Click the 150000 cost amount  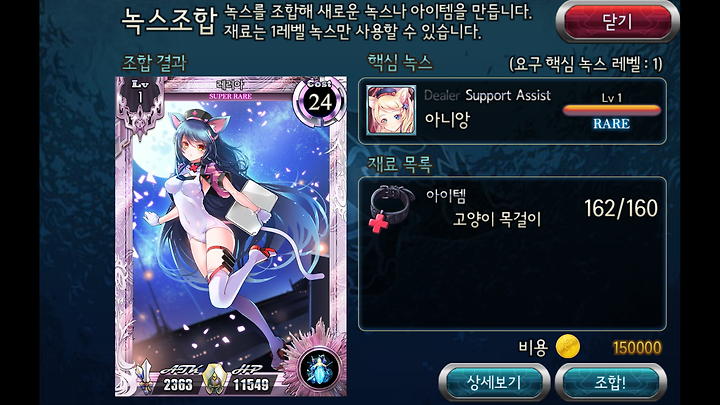pos(637,348)
